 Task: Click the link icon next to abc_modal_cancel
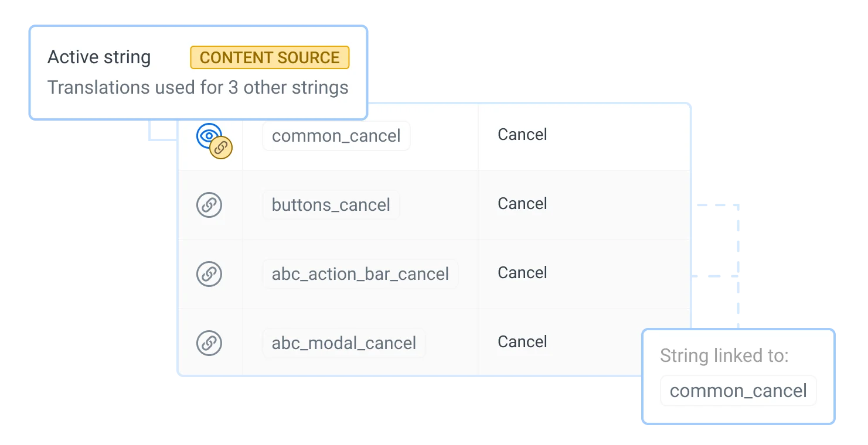pos(209,343)
